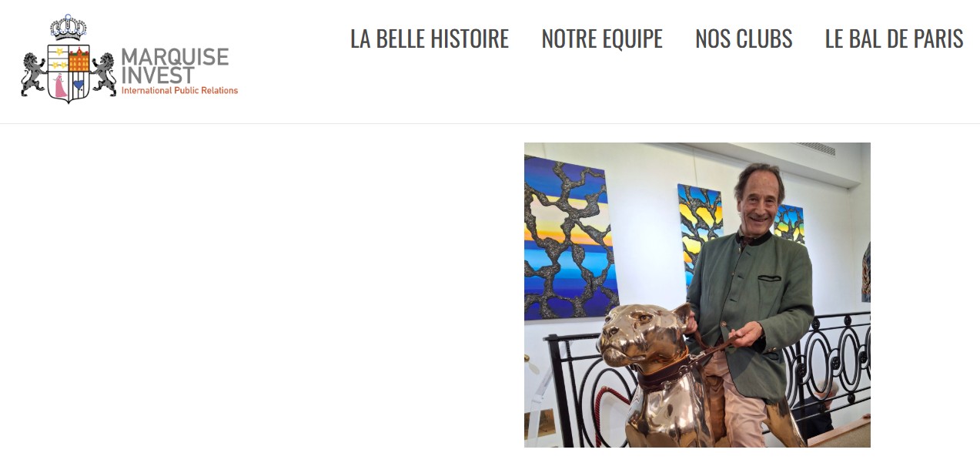The image size is (980, 463).
Task: Open LA BELLE HISTOIRE menu item
Action: point(430,39)
